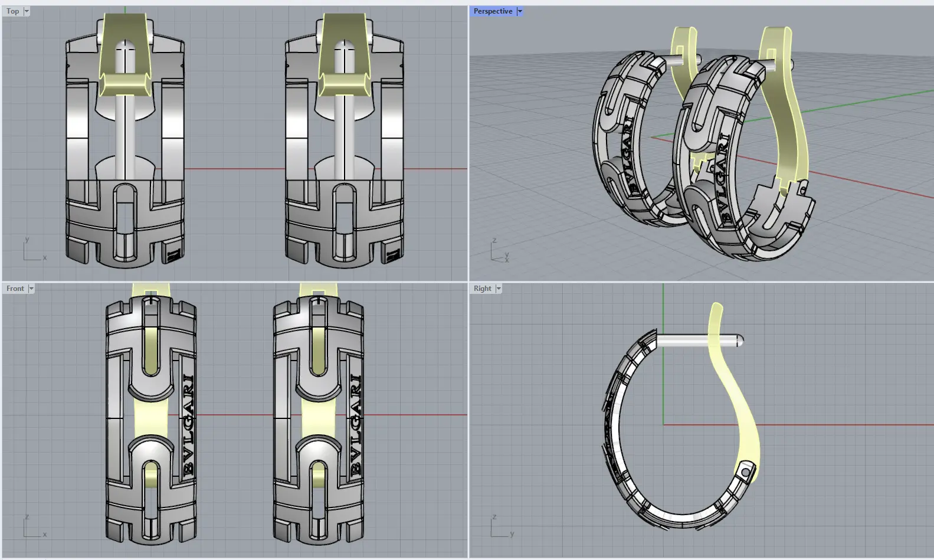Expand the Right viewport dropdown arrow
This screenshot has width=934, height=560.
(x=499, y=289)
